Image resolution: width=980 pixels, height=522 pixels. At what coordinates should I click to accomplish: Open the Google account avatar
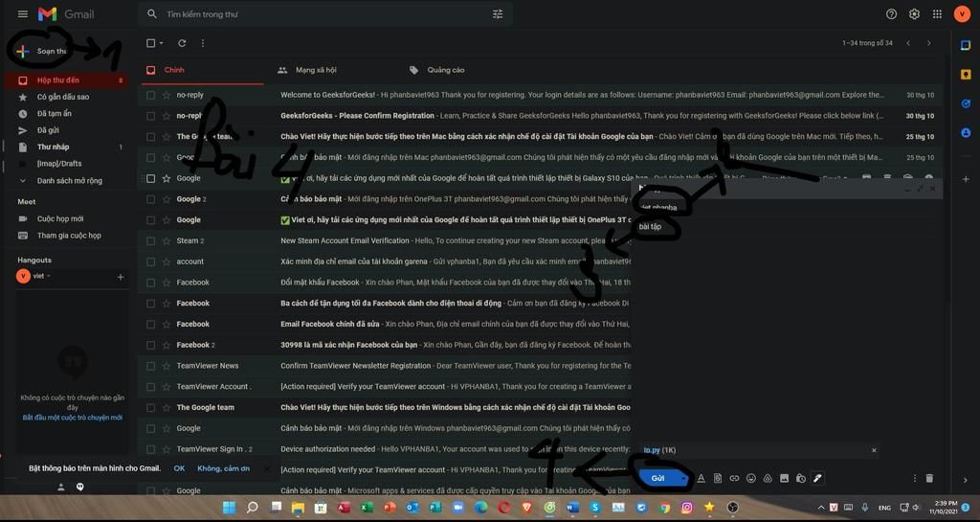click(961, 13)
